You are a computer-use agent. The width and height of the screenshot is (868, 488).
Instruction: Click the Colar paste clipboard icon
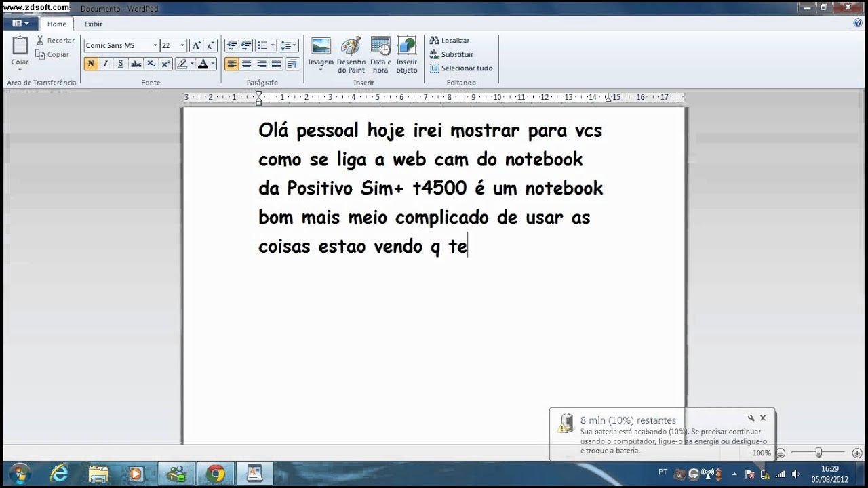point(20,45)
